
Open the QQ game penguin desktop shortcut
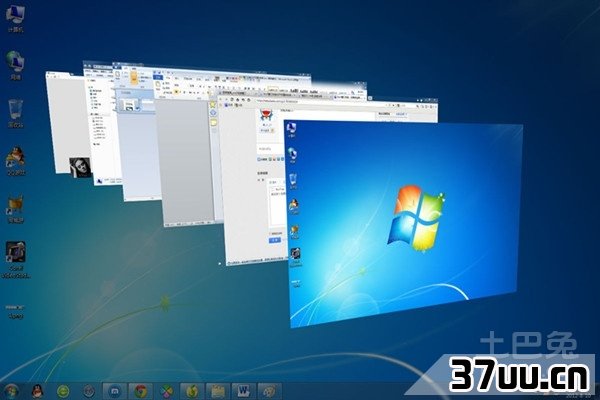[x=16, y=161]
